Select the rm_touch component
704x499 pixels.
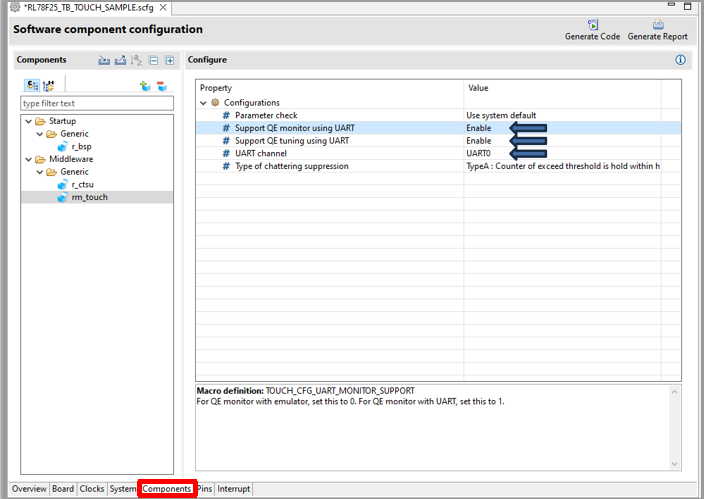pos(89,197)
